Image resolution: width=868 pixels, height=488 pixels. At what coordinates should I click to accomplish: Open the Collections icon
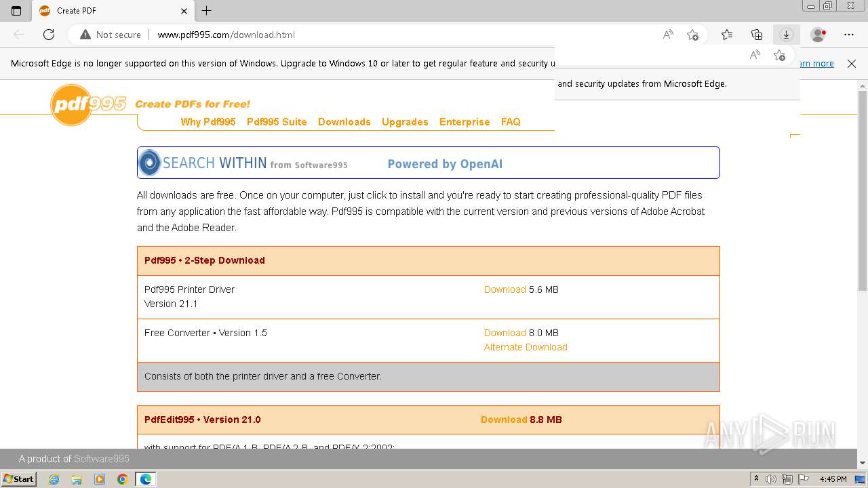[x=757, y=35]
